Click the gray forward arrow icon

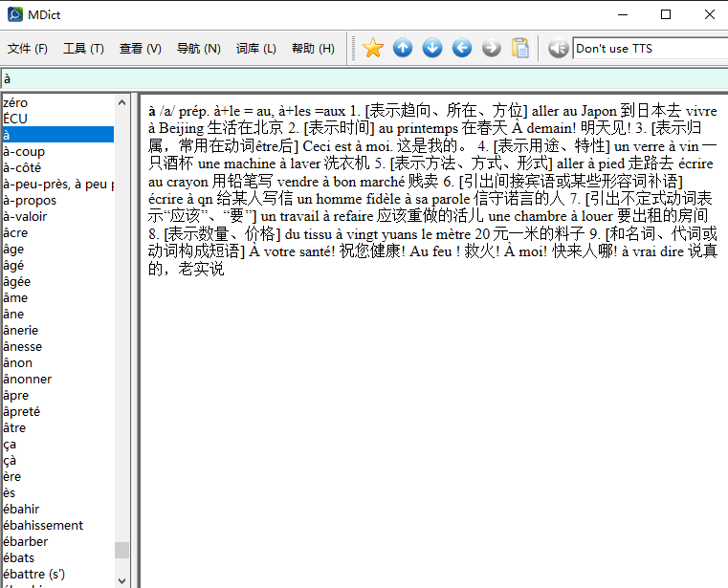(x=492, y=48)
